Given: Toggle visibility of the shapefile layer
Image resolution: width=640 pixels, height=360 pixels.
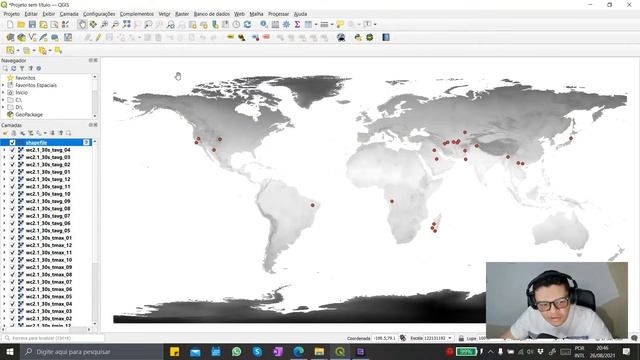Looking at the screenshot, I should pyautogui.click(x=13, y=142).
